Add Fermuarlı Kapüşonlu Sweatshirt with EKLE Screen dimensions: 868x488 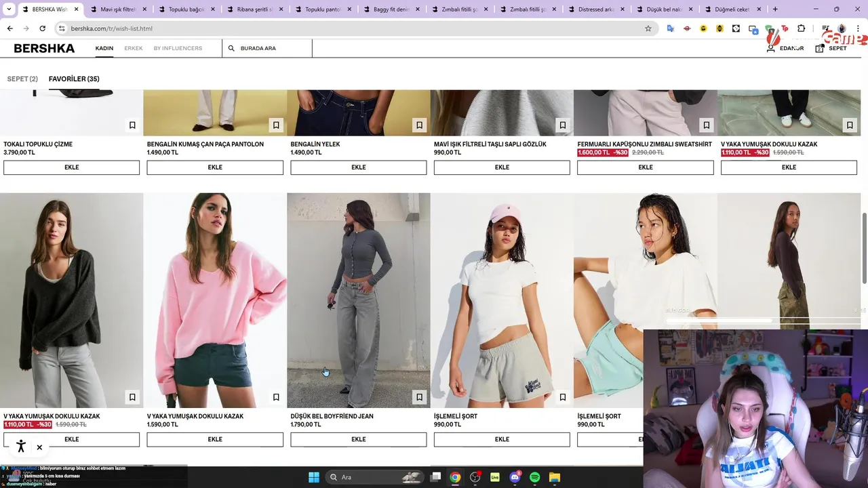pos(645,167)
